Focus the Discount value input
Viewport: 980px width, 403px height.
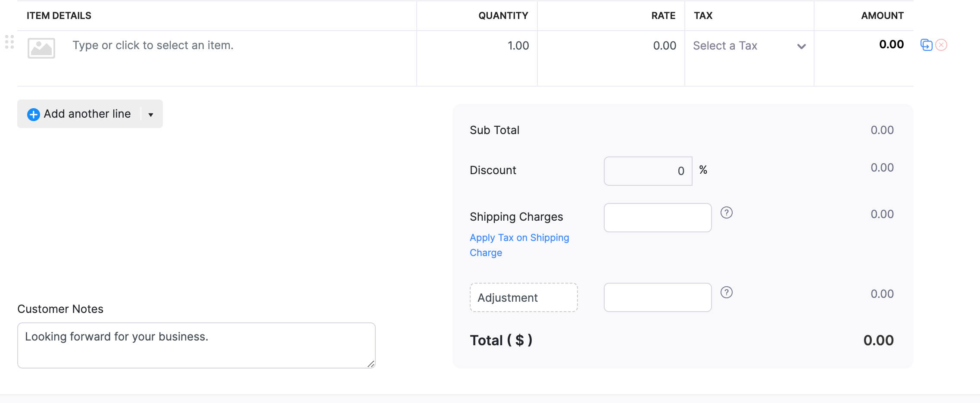click(x=648, y=171)
